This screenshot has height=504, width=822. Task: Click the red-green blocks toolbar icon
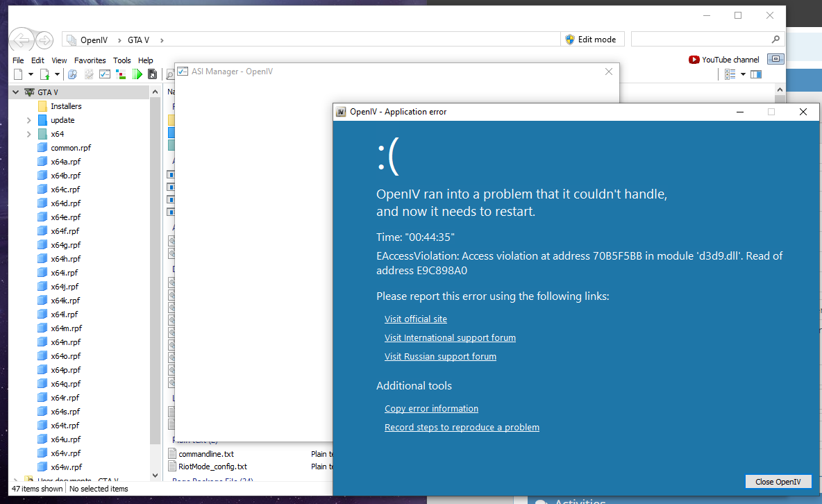click(x=121, y=74)
